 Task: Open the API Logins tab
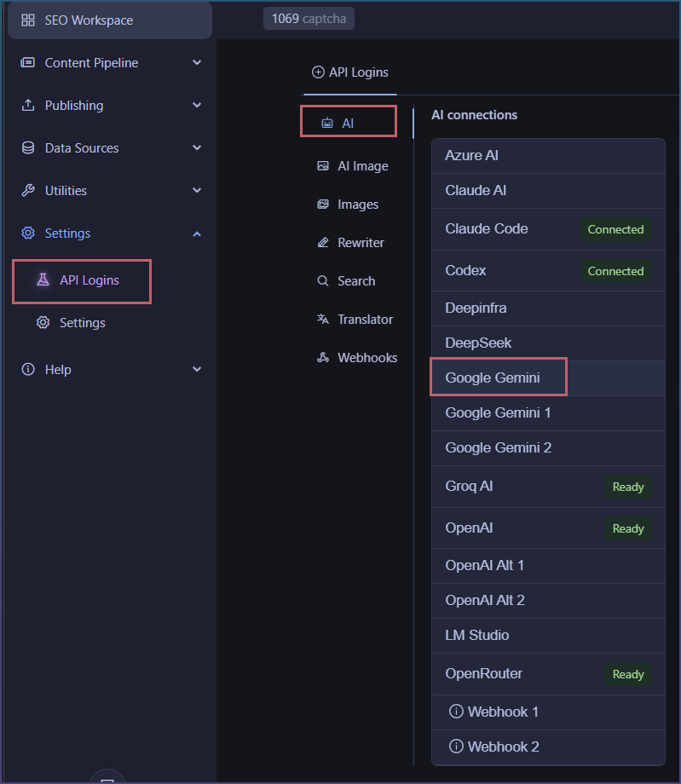(x=350, y=72)
